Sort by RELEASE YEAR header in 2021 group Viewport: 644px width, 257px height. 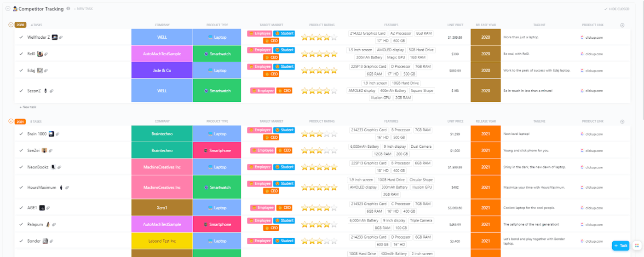(485, 122)
